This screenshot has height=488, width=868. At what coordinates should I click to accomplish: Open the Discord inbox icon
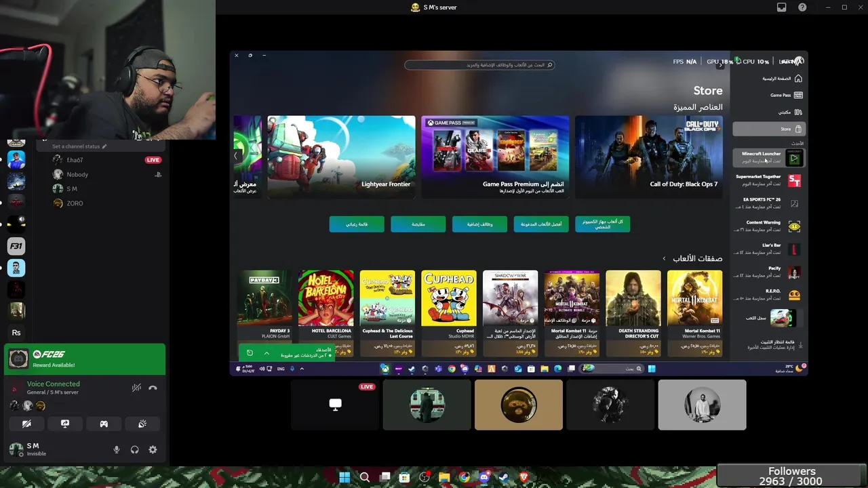pyautogui.click(x=782, y=7)
